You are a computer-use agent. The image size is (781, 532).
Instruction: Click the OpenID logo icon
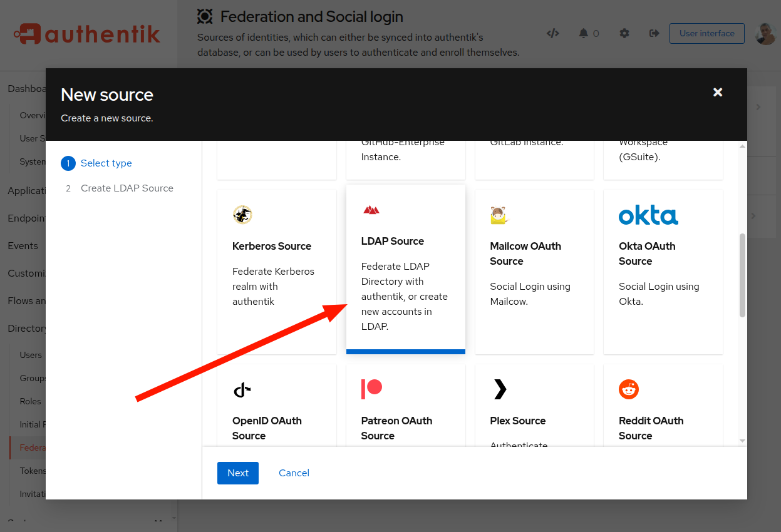click(x=242, y=390)
